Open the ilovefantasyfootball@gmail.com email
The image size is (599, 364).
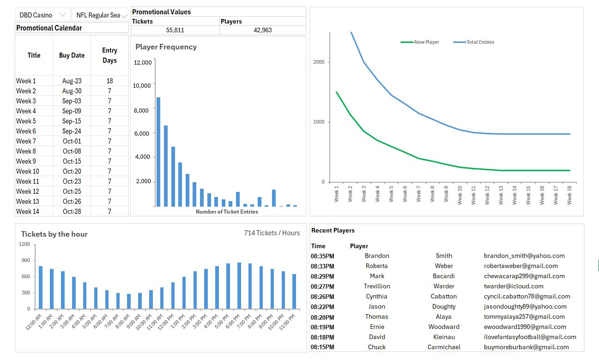tap(530, 337)
